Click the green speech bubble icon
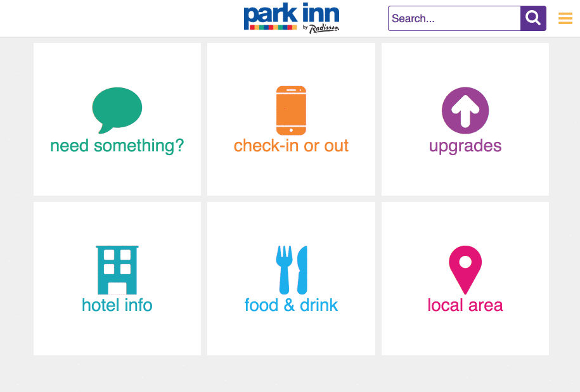 point(117,110)
